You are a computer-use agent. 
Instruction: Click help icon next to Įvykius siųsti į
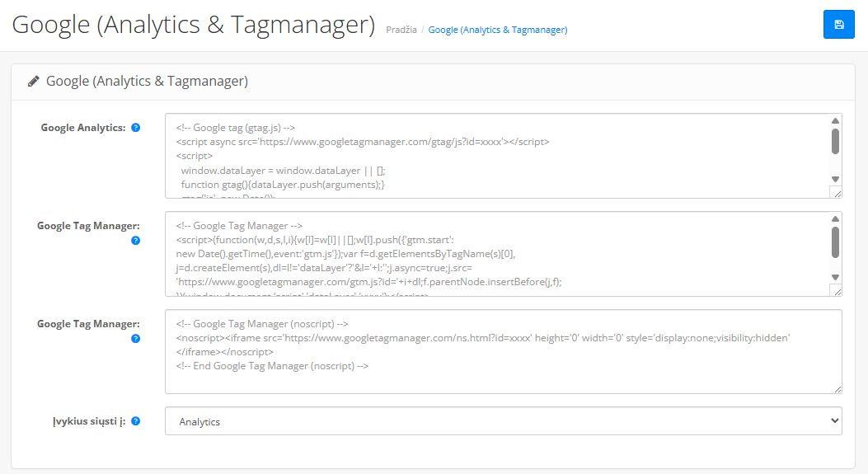(136, 421)
